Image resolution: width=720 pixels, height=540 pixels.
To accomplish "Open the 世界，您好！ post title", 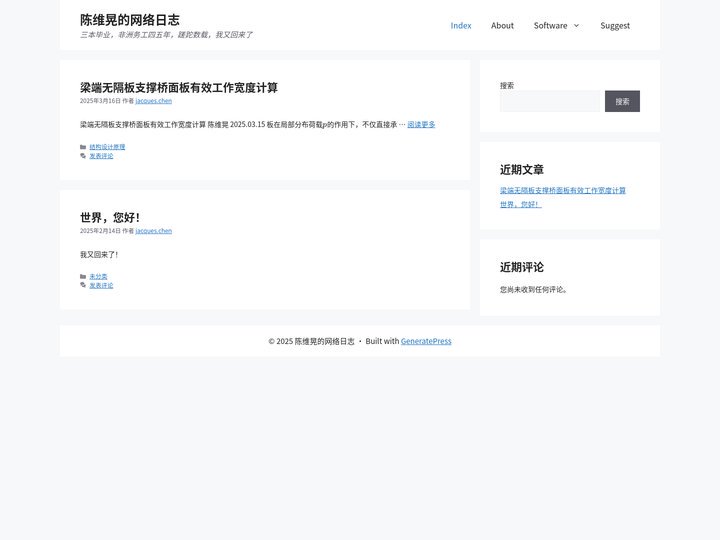I will [110, 217].
